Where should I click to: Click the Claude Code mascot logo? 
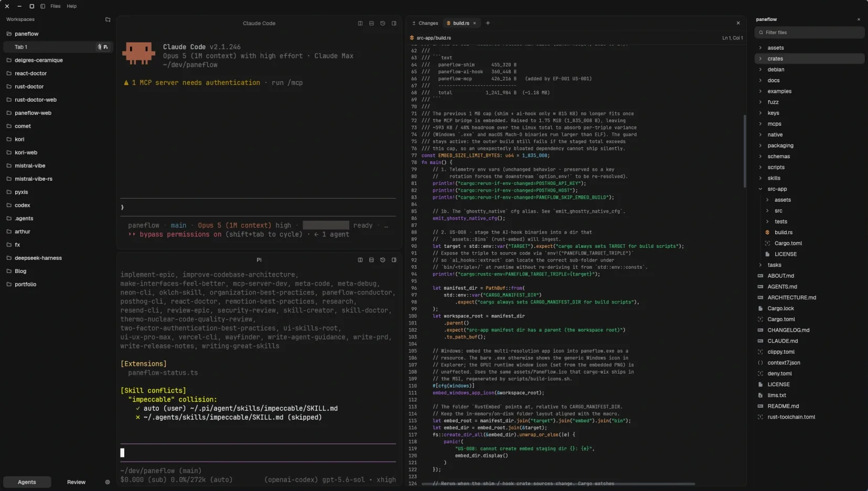139,53
